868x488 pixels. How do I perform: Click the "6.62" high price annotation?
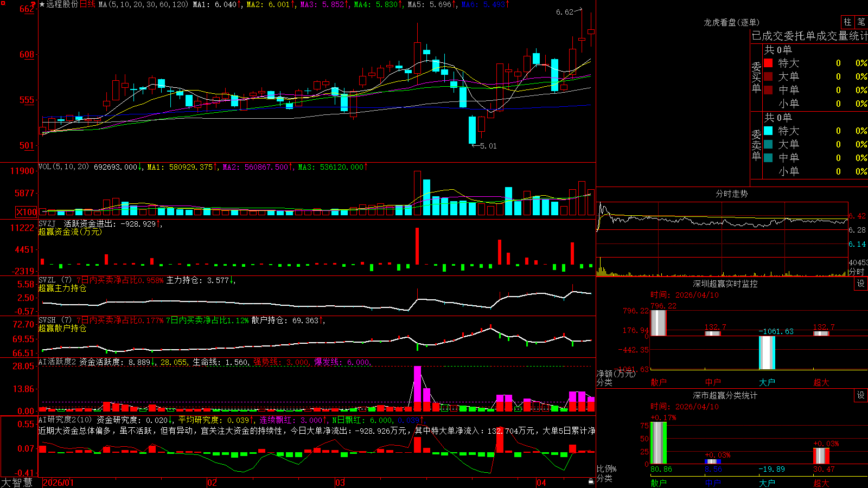(x=564, y=12)
